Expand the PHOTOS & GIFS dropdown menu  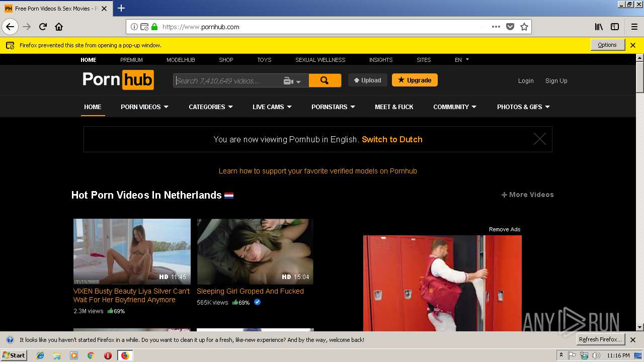[523, 107]
